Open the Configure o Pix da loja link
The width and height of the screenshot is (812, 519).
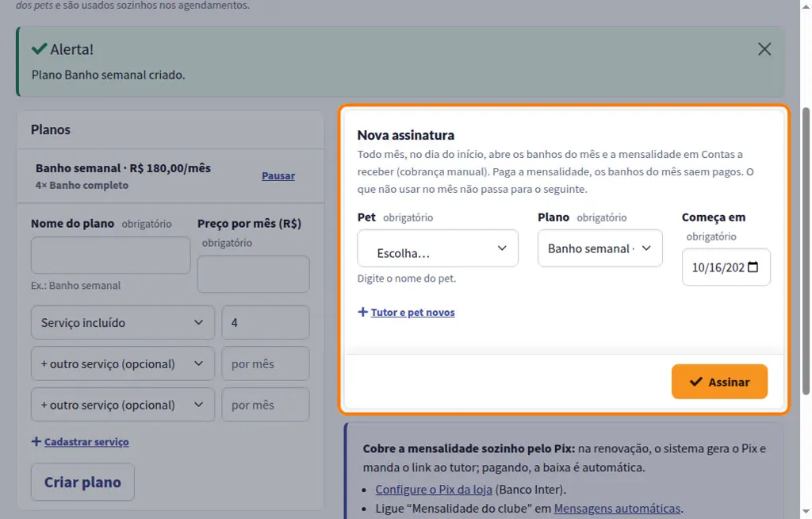click(434, 490)
